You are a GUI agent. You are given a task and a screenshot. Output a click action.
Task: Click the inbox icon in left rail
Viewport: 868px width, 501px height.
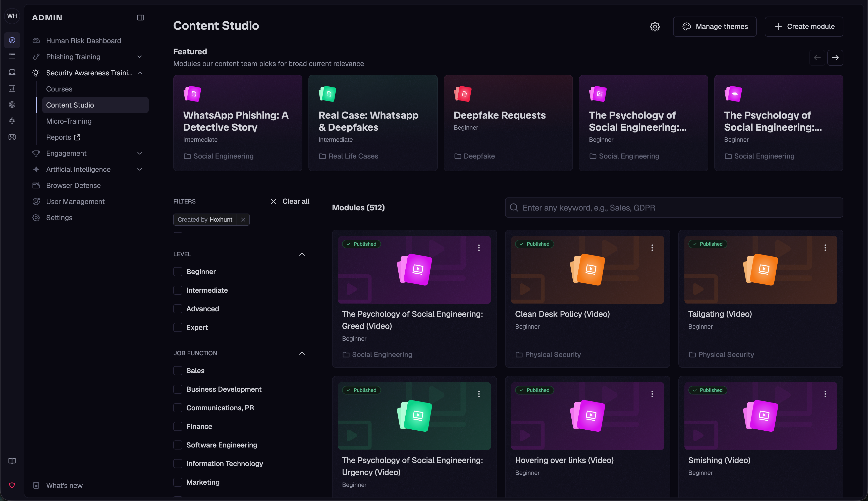point(12,72)
